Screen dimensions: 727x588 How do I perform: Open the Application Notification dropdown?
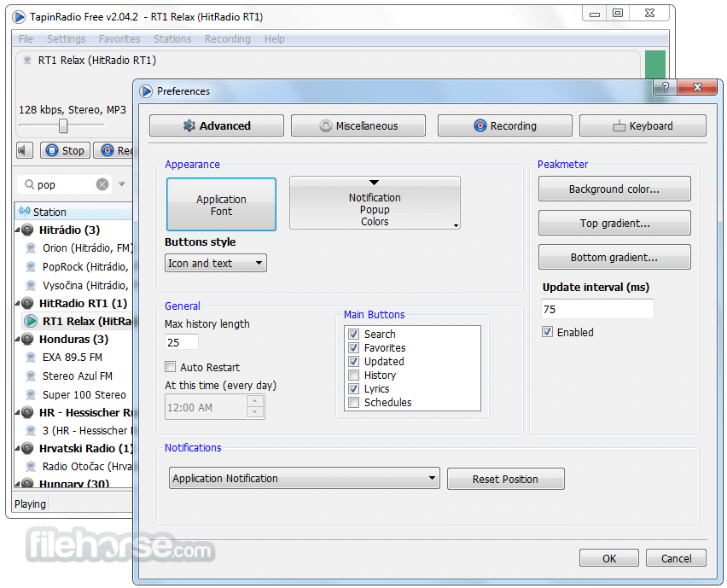click(x=304, y=478)
